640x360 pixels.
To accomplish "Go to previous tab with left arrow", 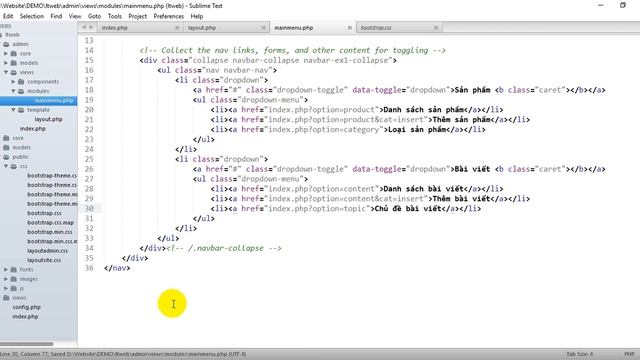I will point(84,27).
